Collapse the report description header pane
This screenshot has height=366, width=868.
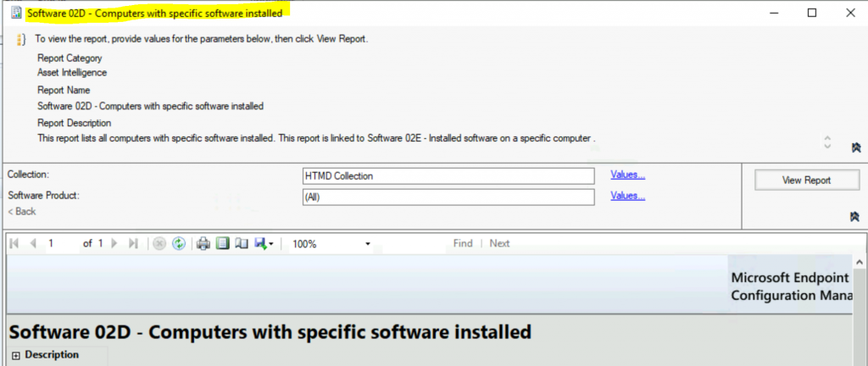click(855, 147)
